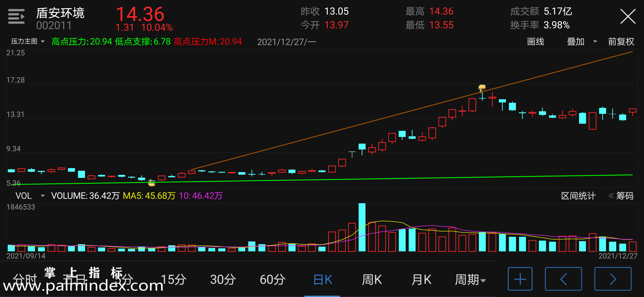This screenshot has height=297, width=644.
Task: Go to previous with left arrow button
Action: pos(563,279)
